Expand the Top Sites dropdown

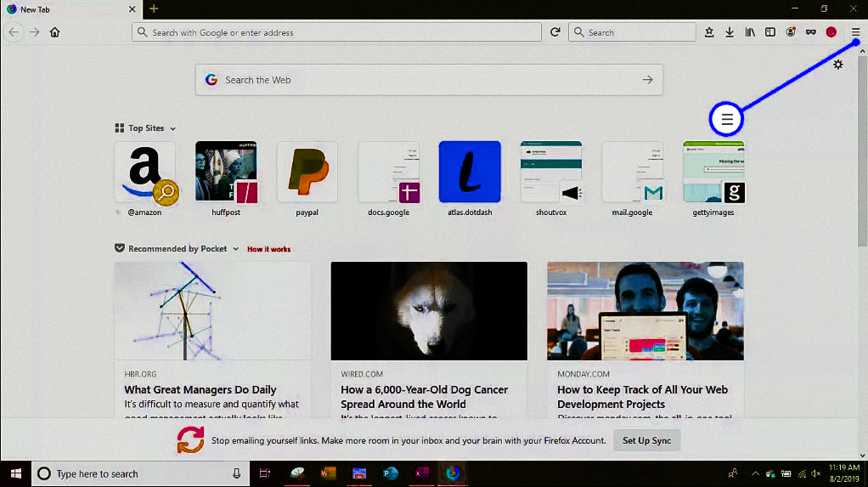click(172, 128)
